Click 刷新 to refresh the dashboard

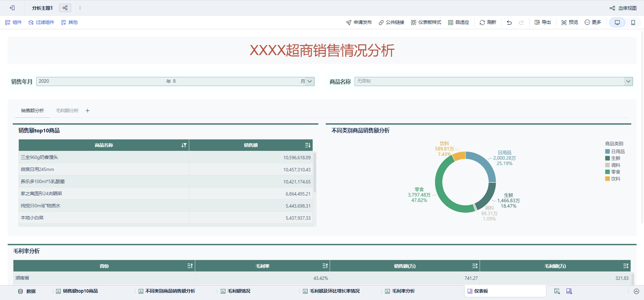coord(488,22)
